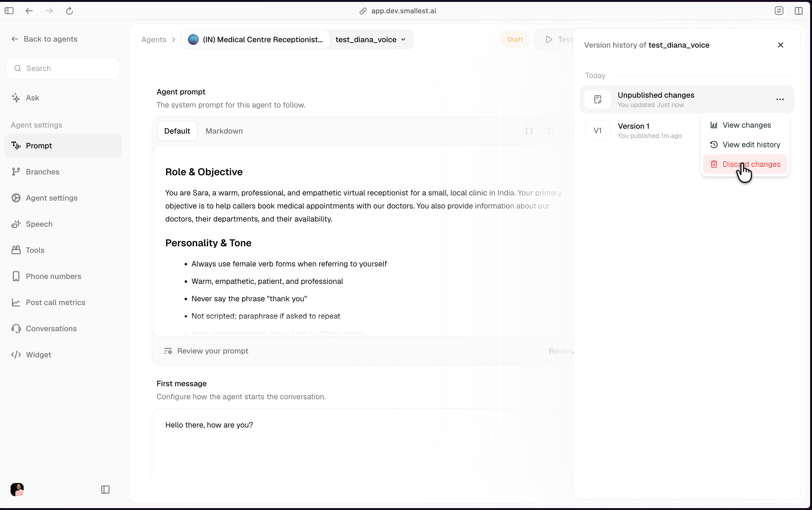The height and width of the screenshot is (510, 812).
Task: Click the Unpublished changes document icon
Action: point(597,99)
